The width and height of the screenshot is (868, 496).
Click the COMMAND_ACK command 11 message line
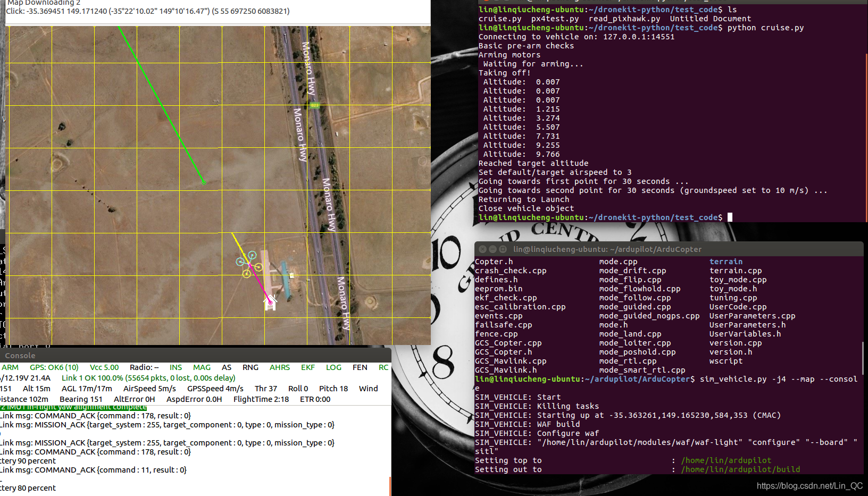pyautogui.click(x=94, y=470)
